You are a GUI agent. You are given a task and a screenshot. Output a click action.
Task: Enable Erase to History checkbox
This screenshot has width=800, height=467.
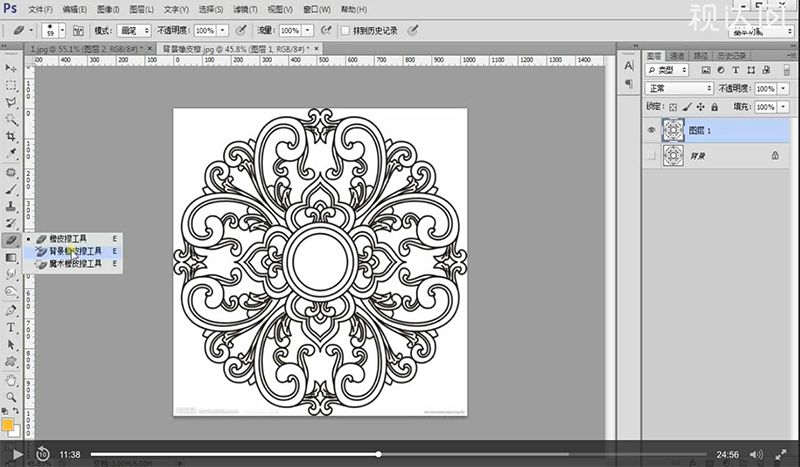345,31
